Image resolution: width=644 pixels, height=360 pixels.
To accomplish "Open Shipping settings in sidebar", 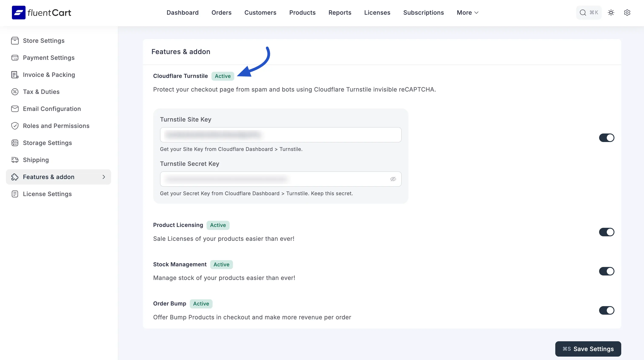I will (36, 160).
